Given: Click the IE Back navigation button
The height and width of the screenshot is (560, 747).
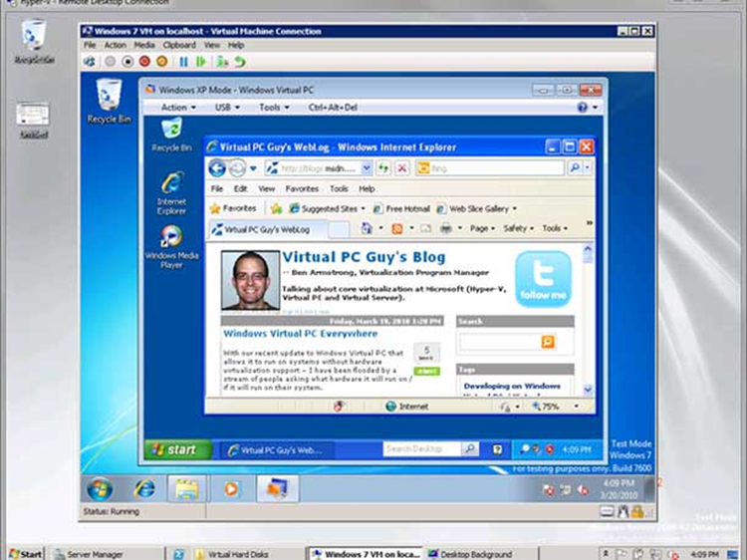Looking at the screenshot, I should [216, 168].
